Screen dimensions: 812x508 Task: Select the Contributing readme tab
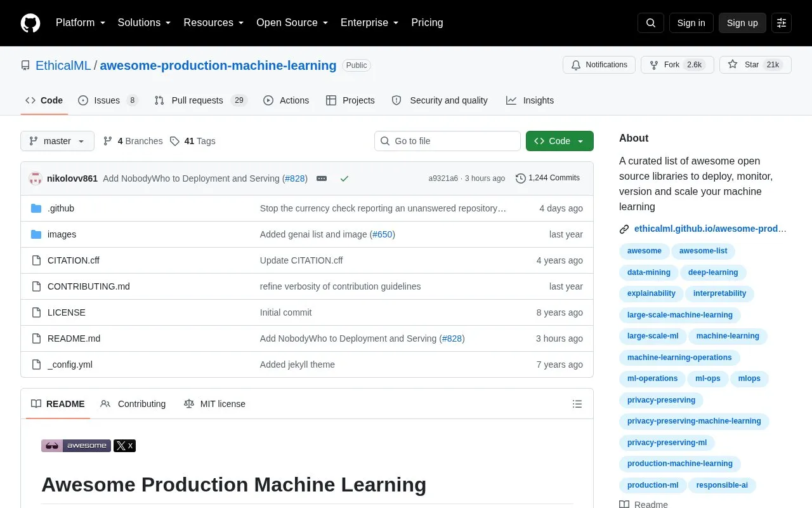tap(133, 404)
